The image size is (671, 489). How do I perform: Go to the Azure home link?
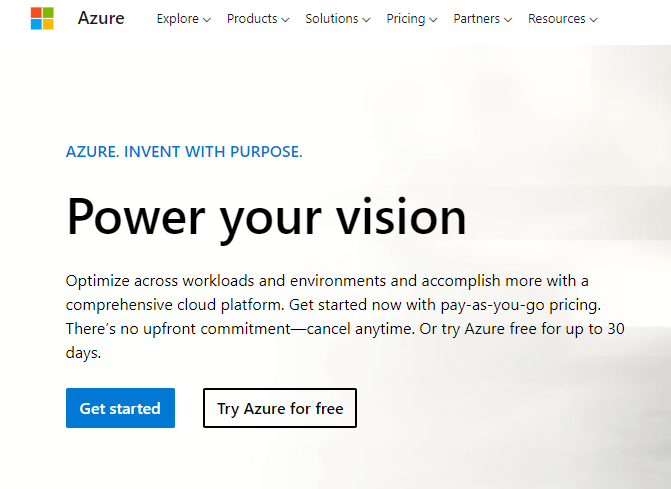99,18
